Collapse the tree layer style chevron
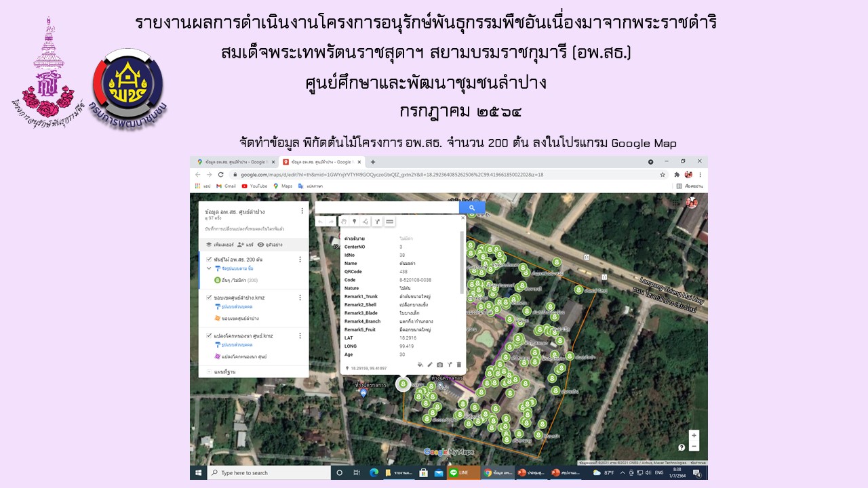 (209, 269)
